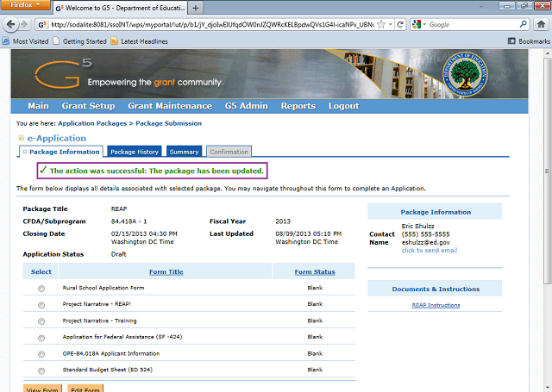Click the e-Application section icon
The height and width of the screenshot is (392, 552).
point(21,138)
